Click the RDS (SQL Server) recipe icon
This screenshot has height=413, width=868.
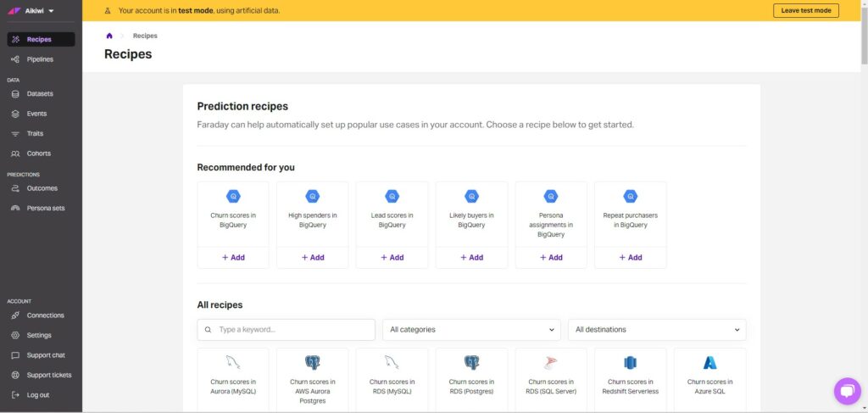point(551,363)
